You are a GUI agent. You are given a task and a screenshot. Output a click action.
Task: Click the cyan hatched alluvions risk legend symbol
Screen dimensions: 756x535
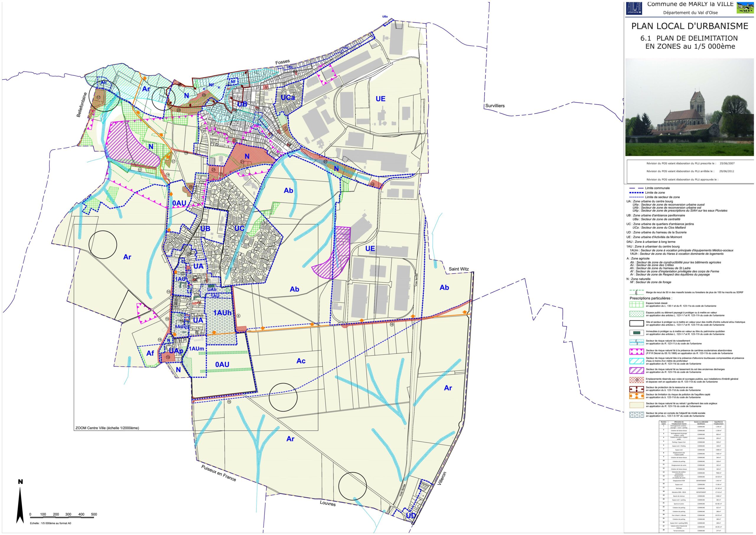(x=636, y=361)
